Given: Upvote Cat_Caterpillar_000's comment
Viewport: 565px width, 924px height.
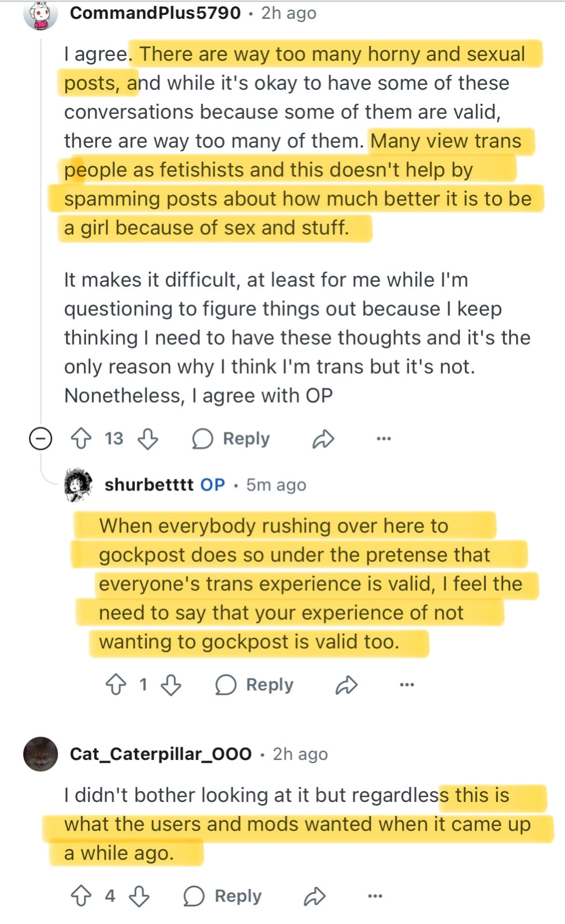Looking at the screenshot, I should coord(81,896).
